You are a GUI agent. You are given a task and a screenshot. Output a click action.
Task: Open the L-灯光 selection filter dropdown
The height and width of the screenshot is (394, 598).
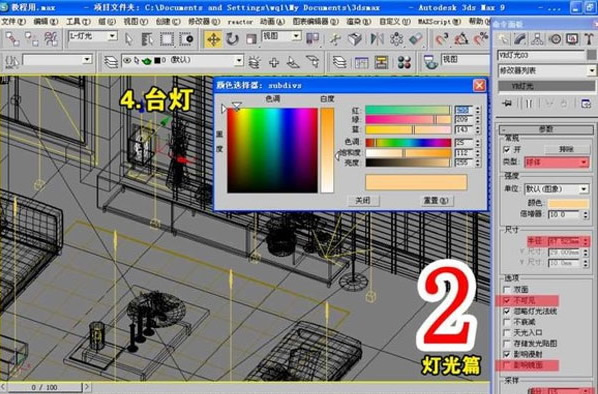pos(92,36)
